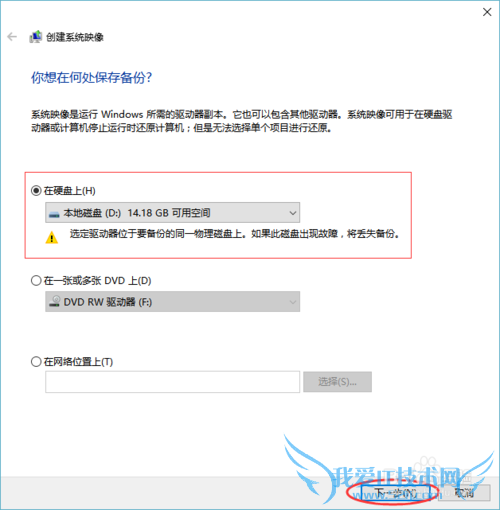Screen dimensions: 500x510
Task: Click the 下一步(N) button
Action: click(x=395, y=493)
